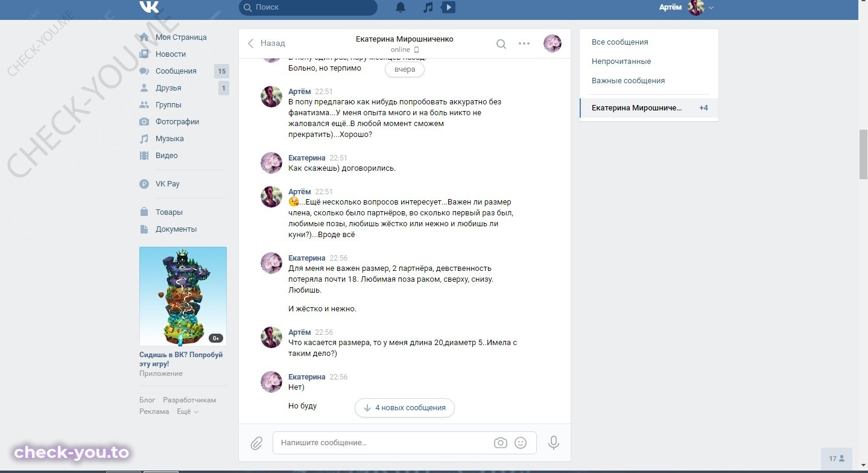This screenshot has height=473, width=868.
Task: Open Новости in sidebar
Action: pyautogui.click(x=171, y=54)
